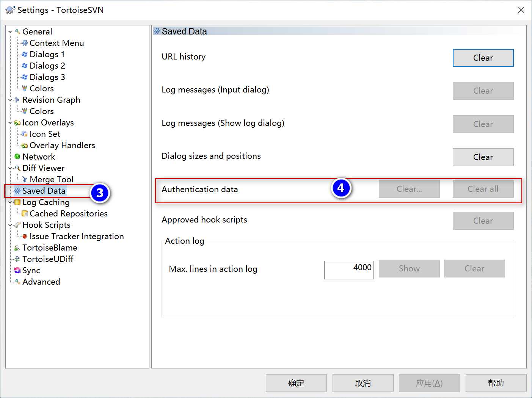
Task: Collapse the Revision Graph node
Action: [x=10, y=100]
